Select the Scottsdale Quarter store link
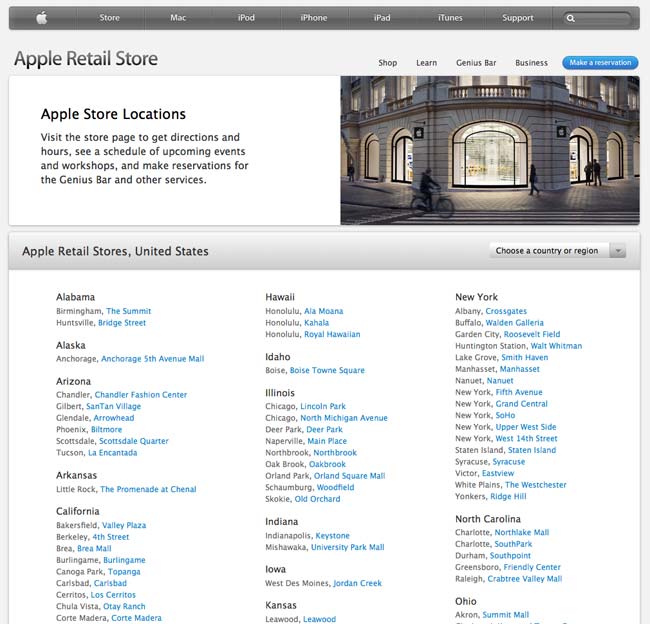This screenshot has height=624, width=650. [x=134, y=441]
